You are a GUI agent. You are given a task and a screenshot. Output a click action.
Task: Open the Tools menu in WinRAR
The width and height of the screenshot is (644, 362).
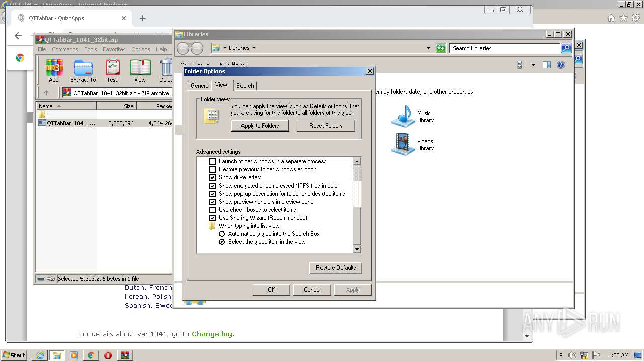pyautogui.click(x=91, y=49)
